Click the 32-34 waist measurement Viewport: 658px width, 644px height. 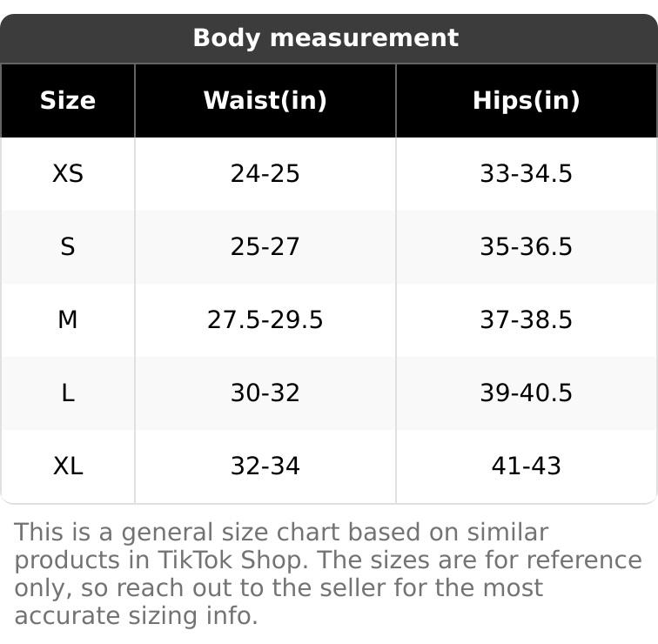265,466
